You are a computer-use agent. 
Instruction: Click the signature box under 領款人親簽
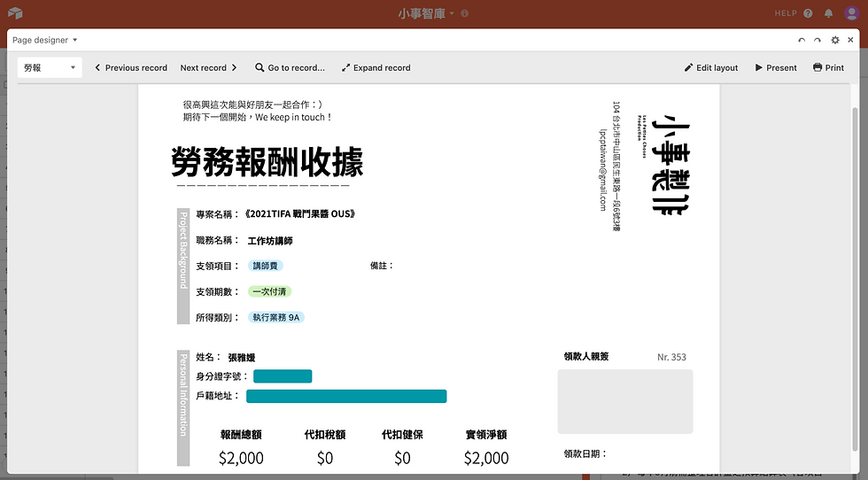click(x=625, y=401)
